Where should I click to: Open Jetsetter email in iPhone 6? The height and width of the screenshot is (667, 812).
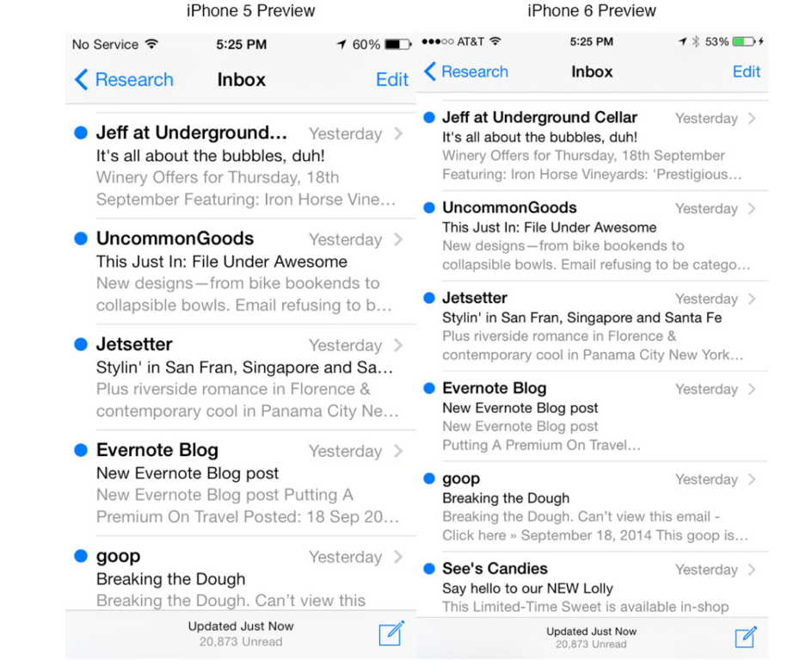point(592,326)
